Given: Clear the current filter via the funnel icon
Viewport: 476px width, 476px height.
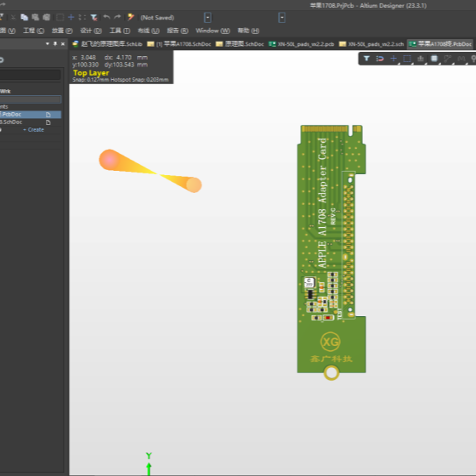Looking at the screenshot, I should point(93,17).
